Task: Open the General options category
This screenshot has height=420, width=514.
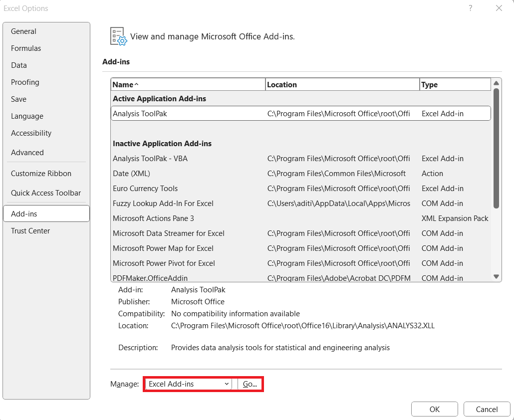Action: coord(46,31)
